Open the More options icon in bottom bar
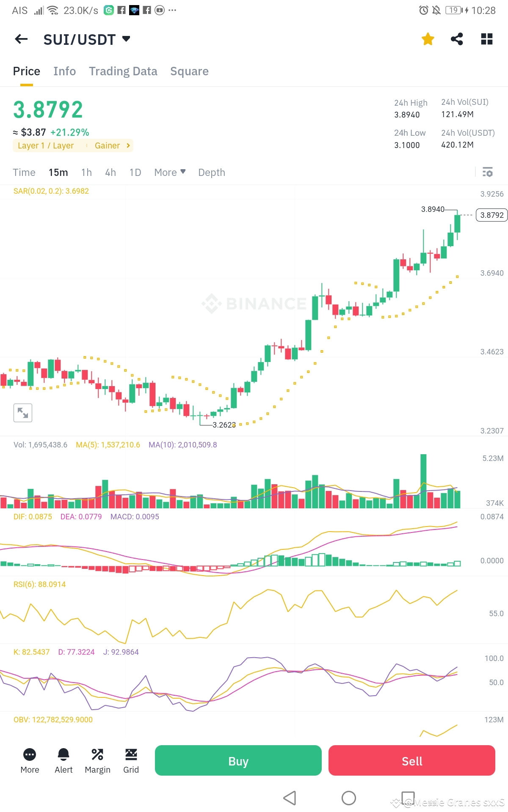 30,761
